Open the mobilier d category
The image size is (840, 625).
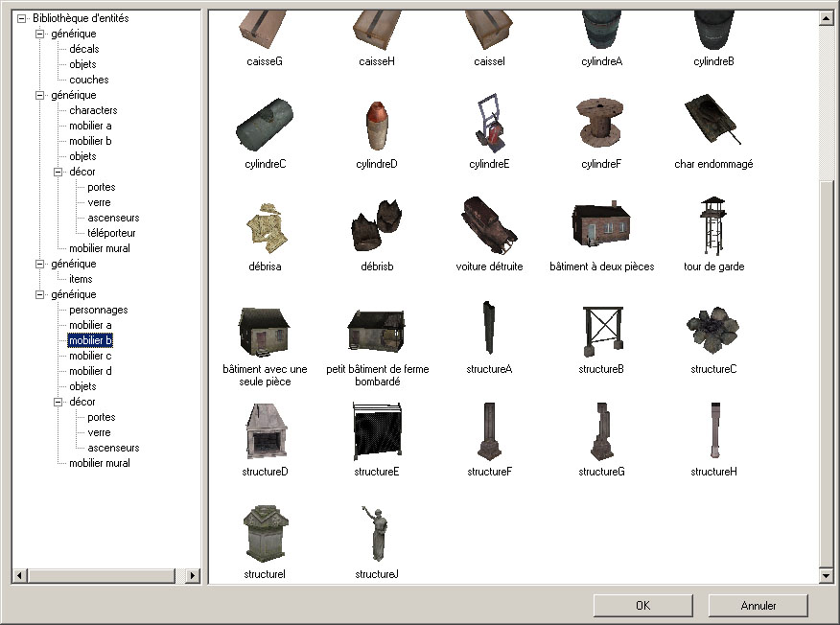(90, 371)
